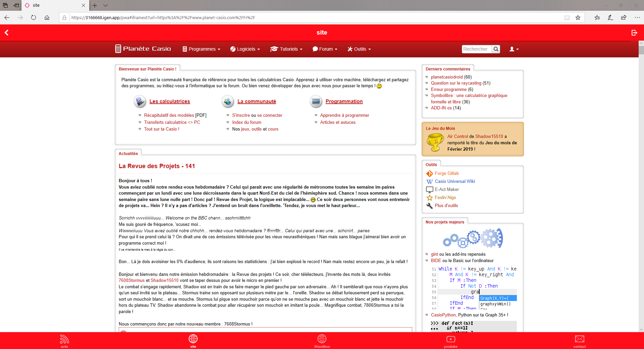
Task: Open Festiv'Algo link
Action: (x=445, y=197)
